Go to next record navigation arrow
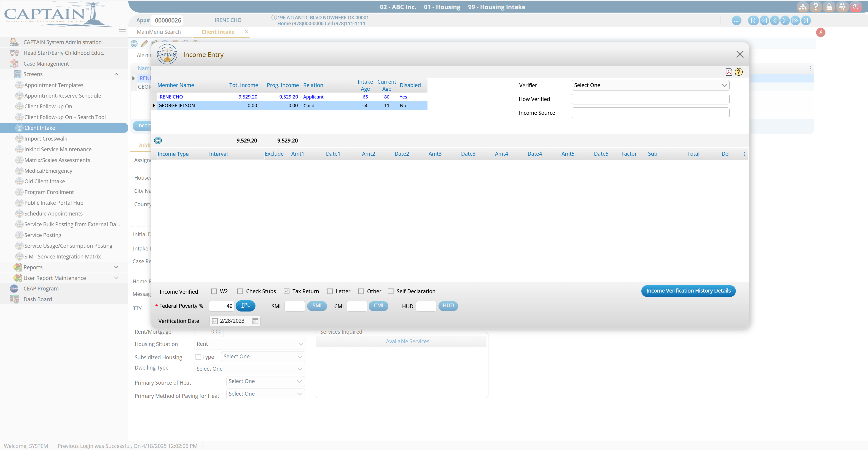Screen dimensions: 868x450 [785, 21]
